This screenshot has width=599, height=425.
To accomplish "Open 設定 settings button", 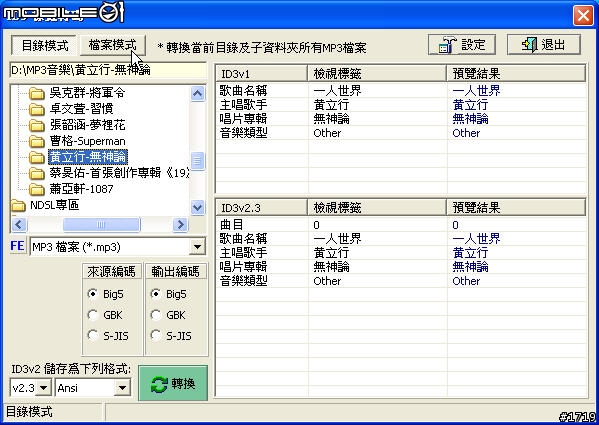I will point(462,45).
